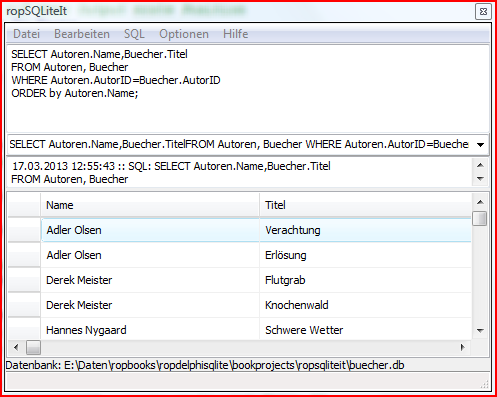Open the Bearbeiten menu
Screen dimensions: 497x397
tap(82, 34)
